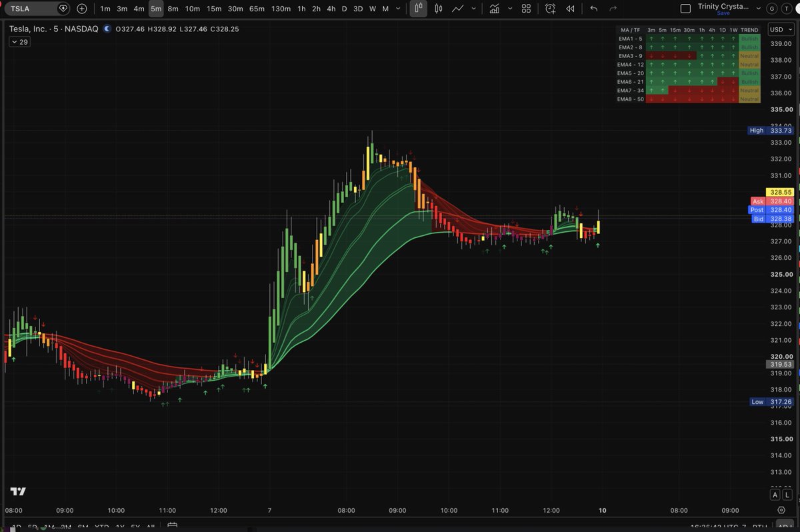Switch to the 10m timeframe
Viewport: 800px width, 532px height.
coord(193,9)
